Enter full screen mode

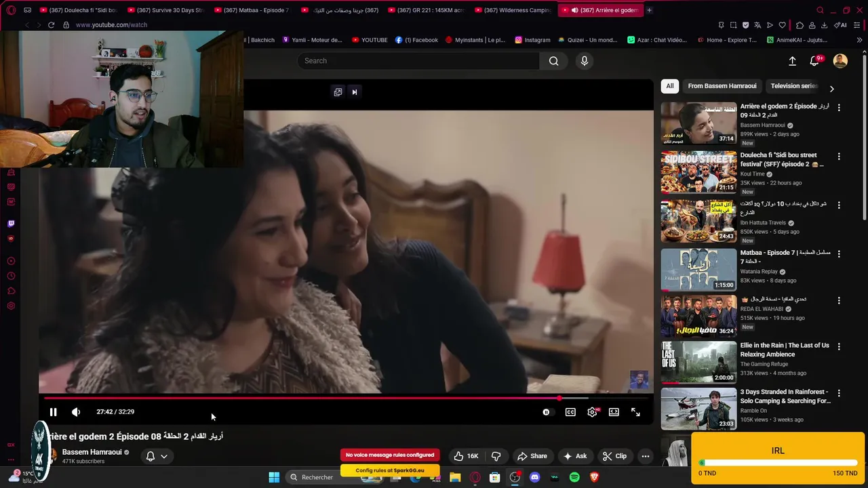click(635, 411)
